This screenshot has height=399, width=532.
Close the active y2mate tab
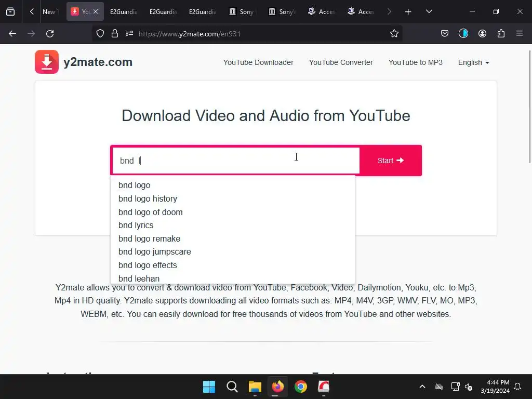pos(96,11)
